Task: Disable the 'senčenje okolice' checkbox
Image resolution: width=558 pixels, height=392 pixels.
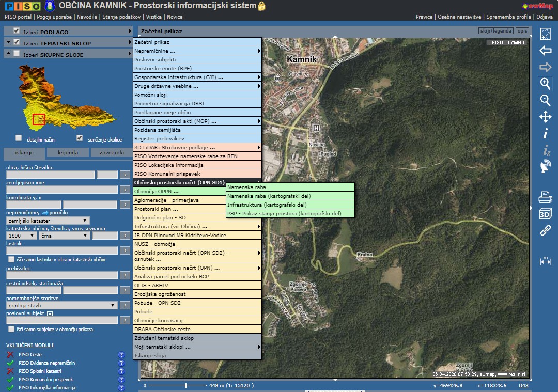Action: point(80,138)
